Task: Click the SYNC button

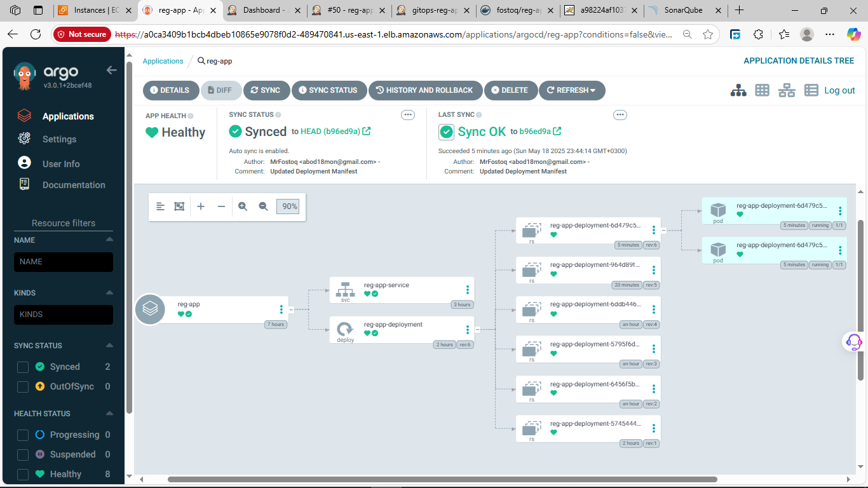Action: pyautogui.click(x=266, y=90)
